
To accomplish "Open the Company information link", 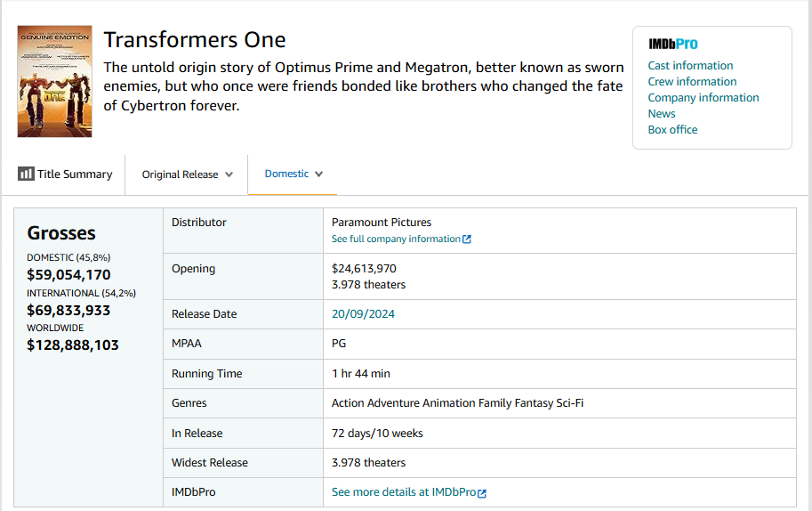I will click(x=703, y=97).
